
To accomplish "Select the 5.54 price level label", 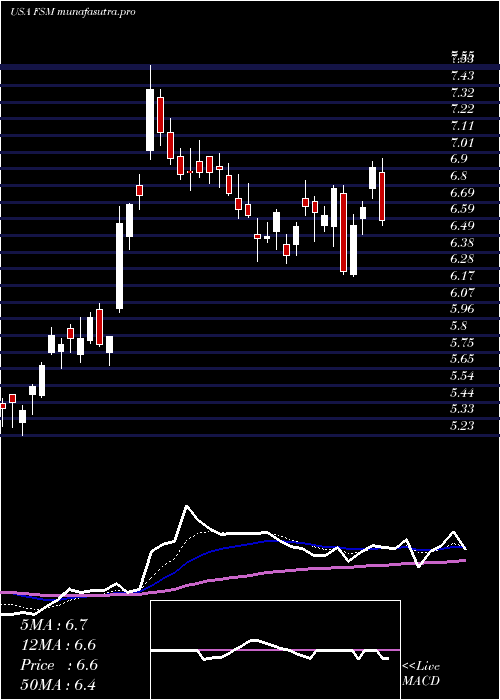I will pos(462,376).
